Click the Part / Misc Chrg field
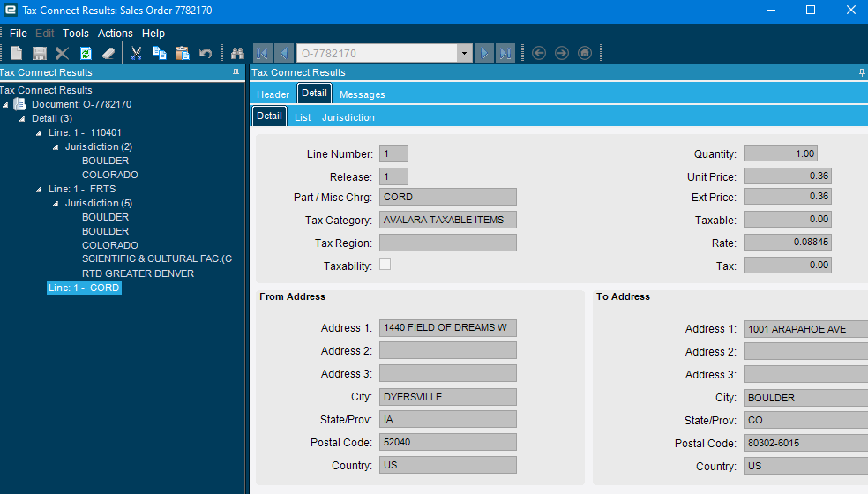Viewport: 868px width, 494px height. coord(448,197)
